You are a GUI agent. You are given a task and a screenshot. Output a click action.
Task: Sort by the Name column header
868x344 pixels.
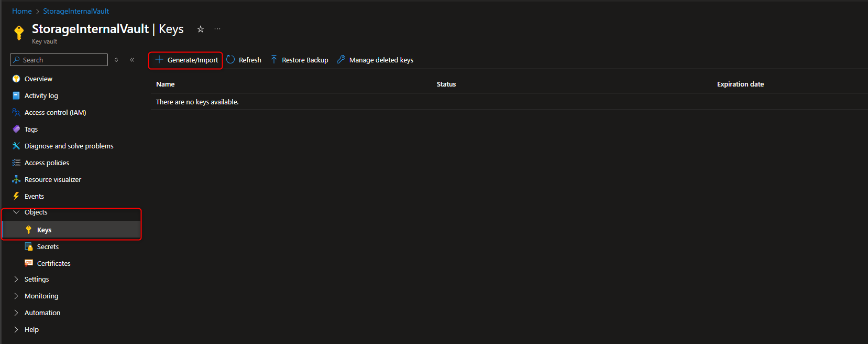tap(166, 84)
